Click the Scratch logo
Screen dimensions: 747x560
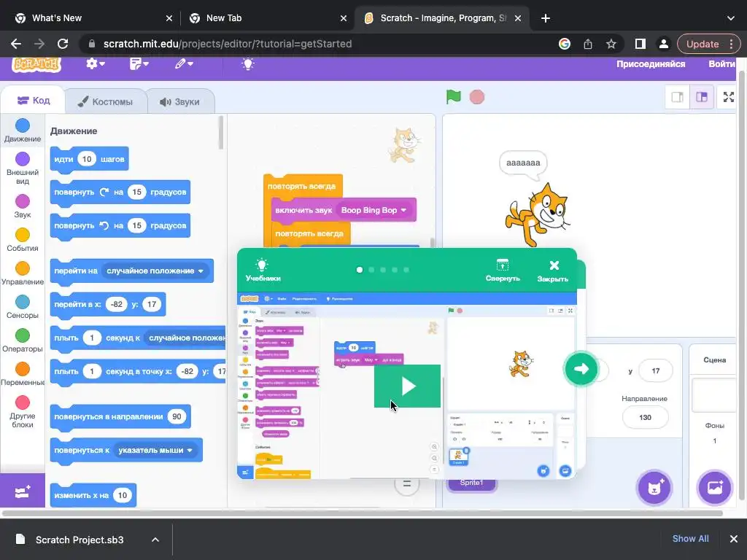pos(36,64)
